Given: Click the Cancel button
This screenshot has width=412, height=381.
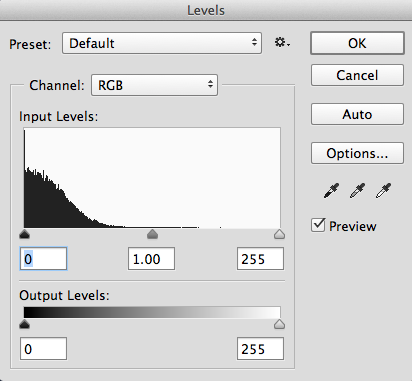Looking at the screenshot, I should (357, 75).
